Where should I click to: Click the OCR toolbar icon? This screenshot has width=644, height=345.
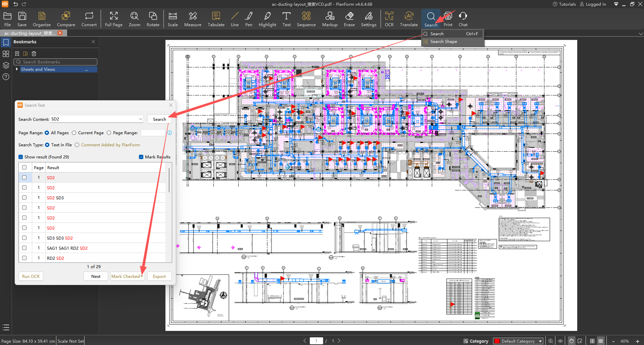click(389, 19)
